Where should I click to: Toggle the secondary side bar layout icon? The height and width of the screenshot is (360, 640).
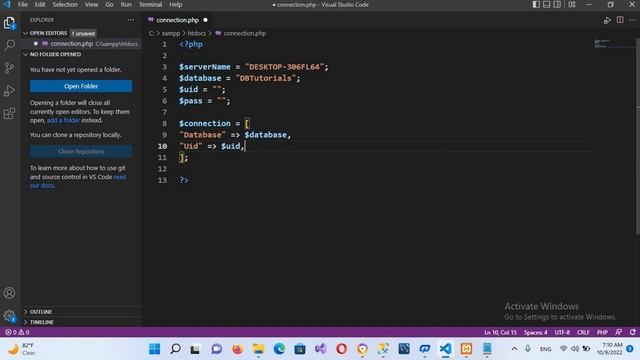tap(557, 4)
